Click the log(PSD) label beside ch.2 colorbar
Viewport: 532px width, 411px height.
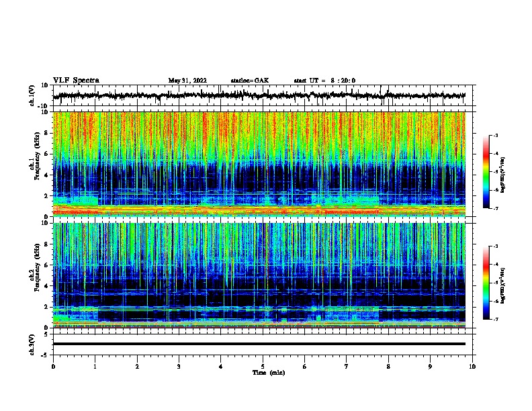pos(502,285)
